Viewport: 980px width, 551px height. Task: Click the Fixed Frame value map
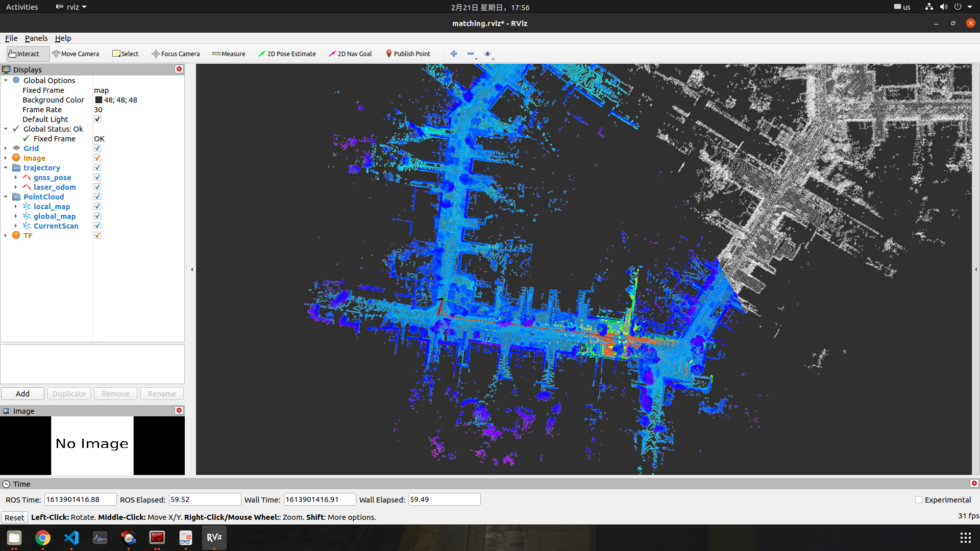point(102,90)
